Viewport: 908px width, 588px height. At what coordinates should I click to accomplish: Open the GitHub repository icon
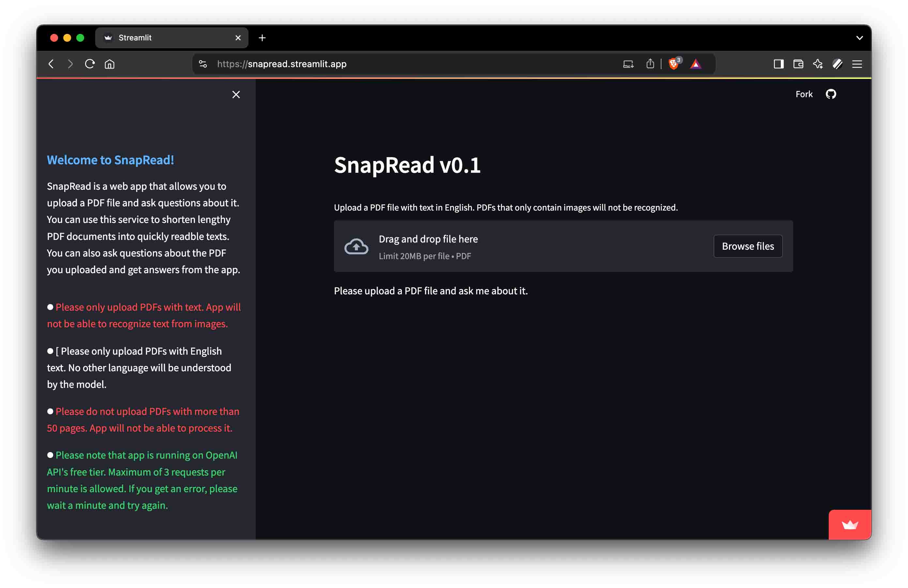[831, 94]
